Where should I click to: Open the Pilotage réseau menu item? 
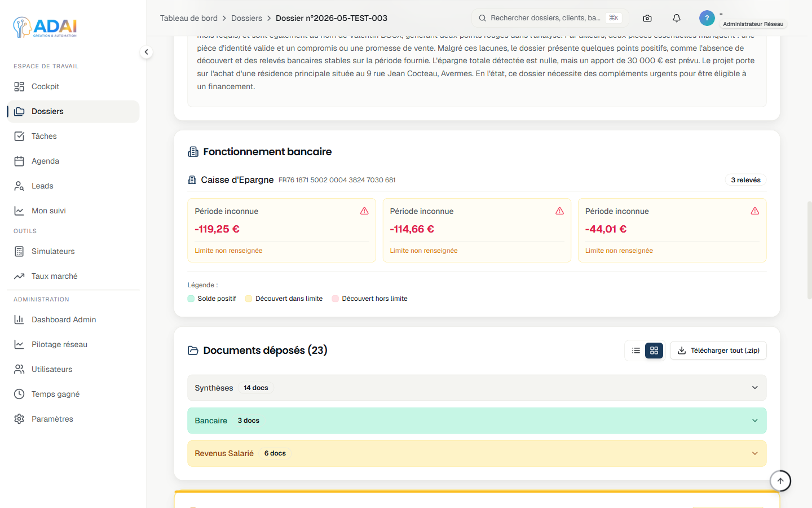point(73,344)
